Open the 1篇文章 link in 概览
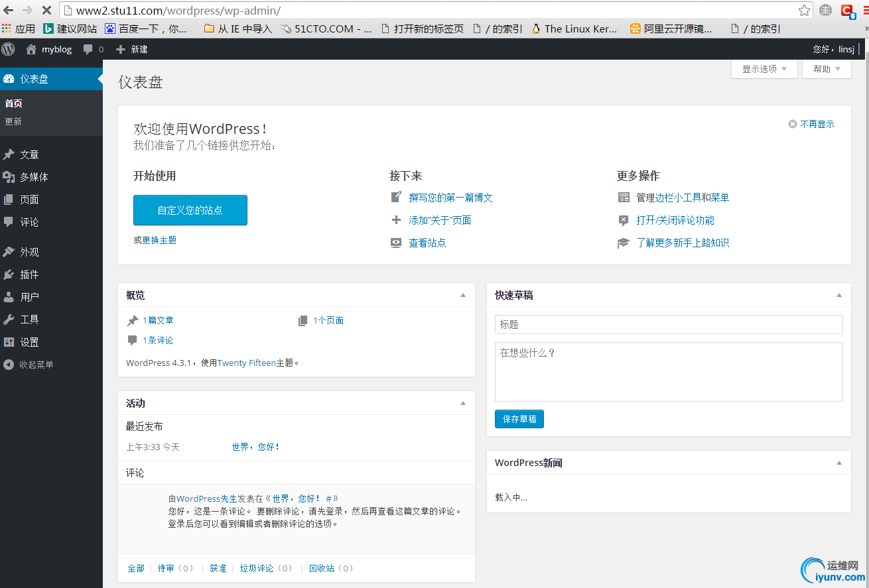Viewport: 869px width, 588px height. tap(158, 320)
